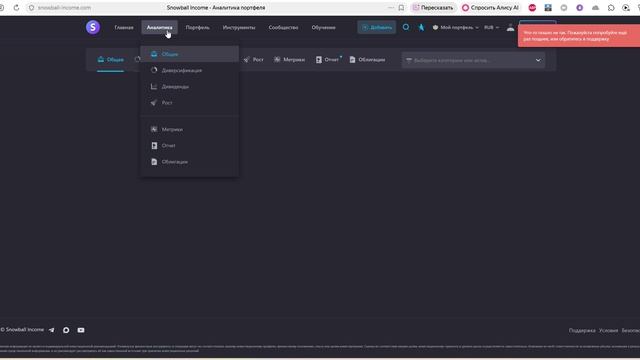Click the Добавить button
Image resolution: width=640 pixels, height=360 pixels.
pyautogui.click(x=376, y=27)
